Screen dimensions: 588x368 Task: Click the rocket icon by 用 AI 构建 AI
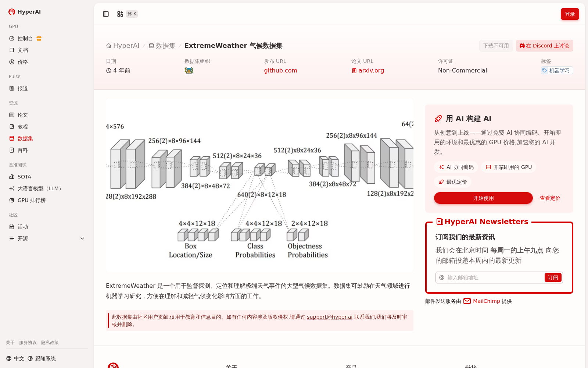(438, 118)
